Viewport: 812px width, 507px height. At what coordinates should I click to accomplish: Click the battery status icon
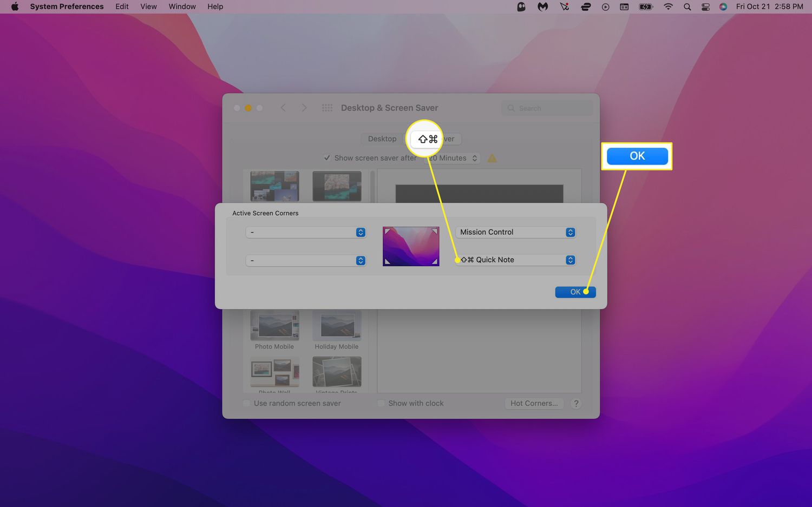[x=646, y=6]
